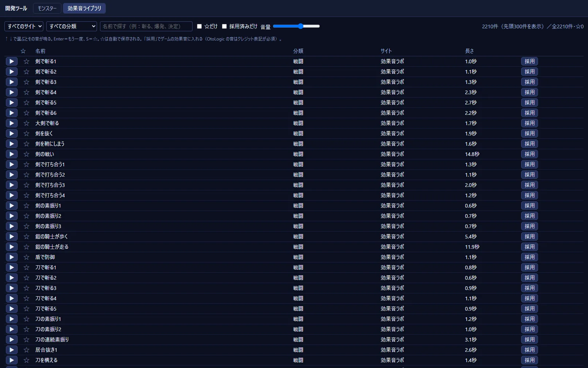Viewport: 588px width, 368px height.
Task: Star the 刀の素振り2 row
Action: (x=26, y=329)
